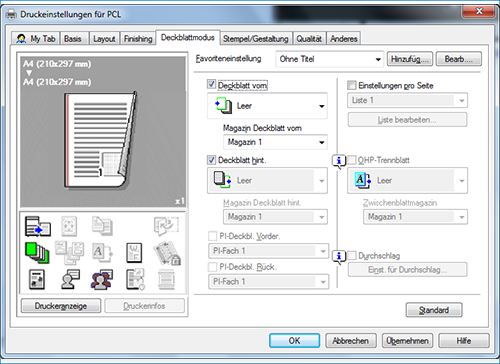This screenshot has width=500, height=364.
Task: Click the Hinzufüg... button
Action: 410,59
